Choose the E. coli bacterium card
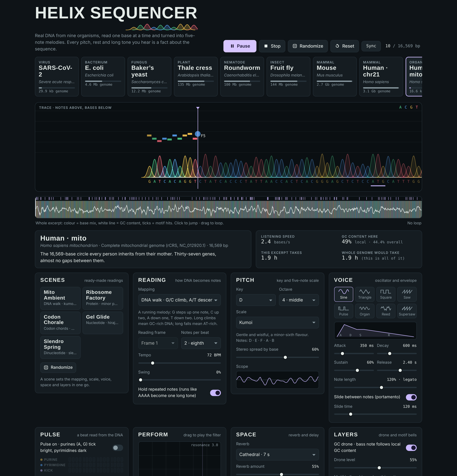457x476 pixels. coord(103,77)
